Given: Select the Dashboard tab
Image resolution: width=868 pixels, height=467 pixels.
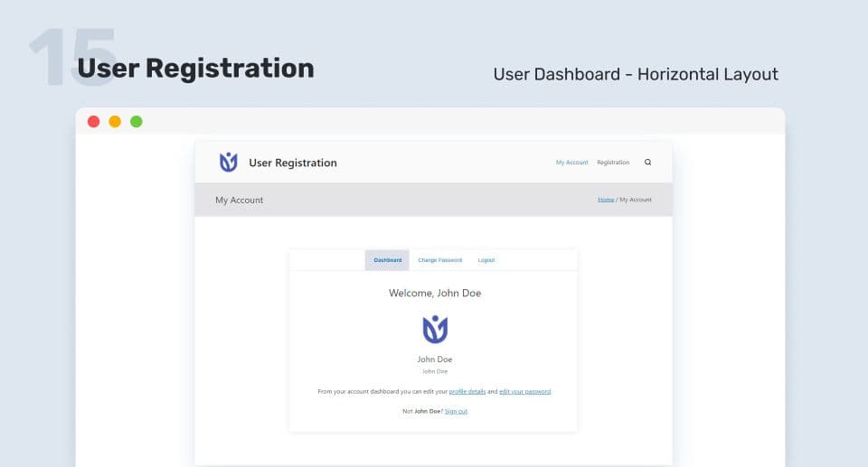Looking at the screenshot, I should [x=387, y=260].
